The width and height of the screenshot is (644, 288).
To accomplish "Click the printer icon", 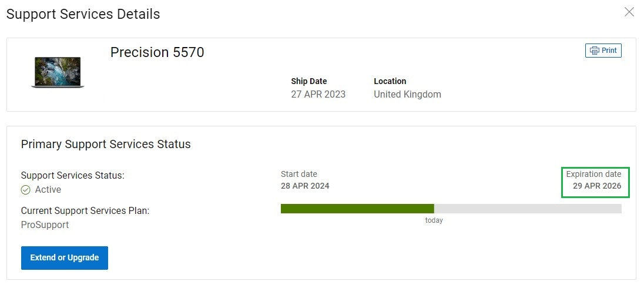I will [595, 51].
